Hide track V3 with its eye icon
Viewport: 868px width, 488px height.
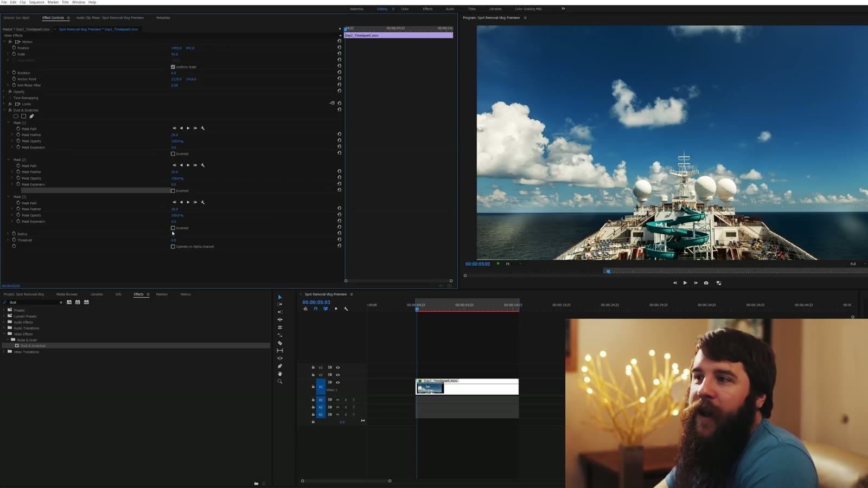[x=337, y=367]
